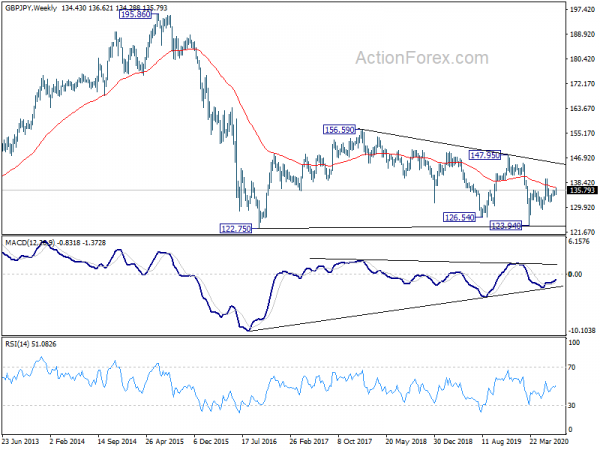This screenshot has height=450, width=600.
Task: Click the RSI 70 level label
Action: point(572,367)
